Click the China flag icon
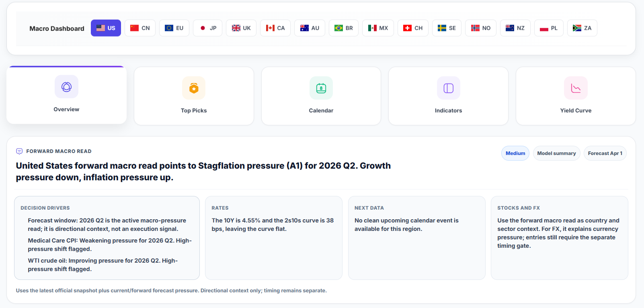 pos(135,28)
